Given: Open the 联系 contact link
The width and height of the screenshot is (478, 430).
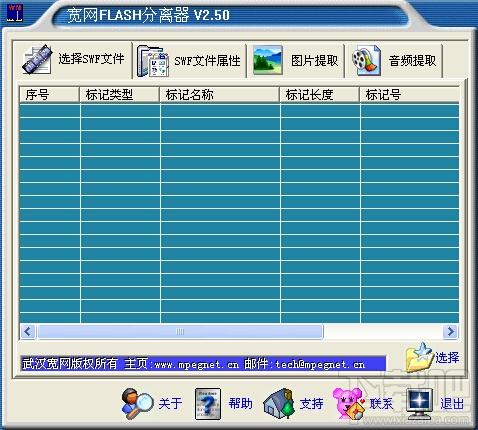Looking at the screenshot, I should (381, 404).
